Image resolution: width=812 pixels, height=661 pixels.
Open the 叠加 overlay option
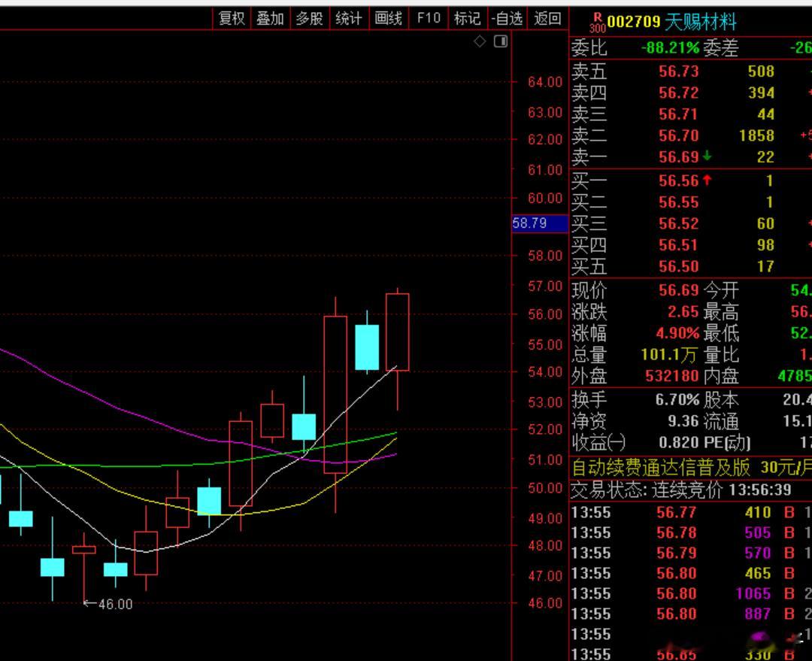[x=271, y=19]
